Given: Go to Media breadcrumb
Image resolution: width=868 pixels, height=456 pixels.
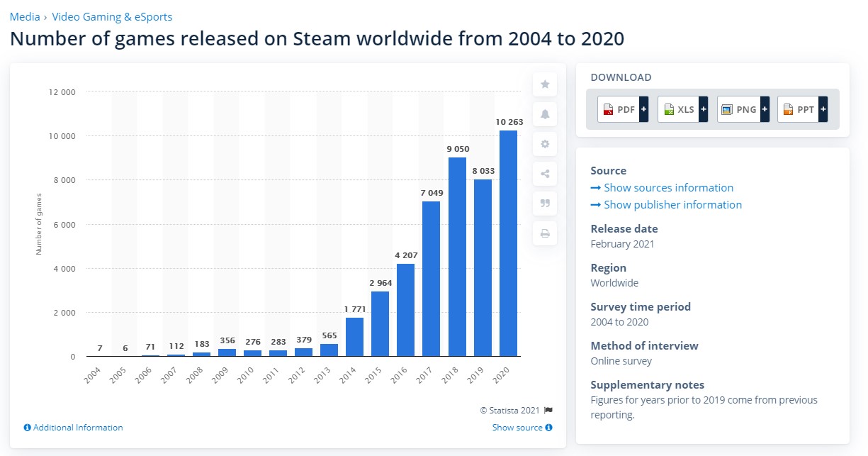Looking at the screenshot, I should coord(25,16).
